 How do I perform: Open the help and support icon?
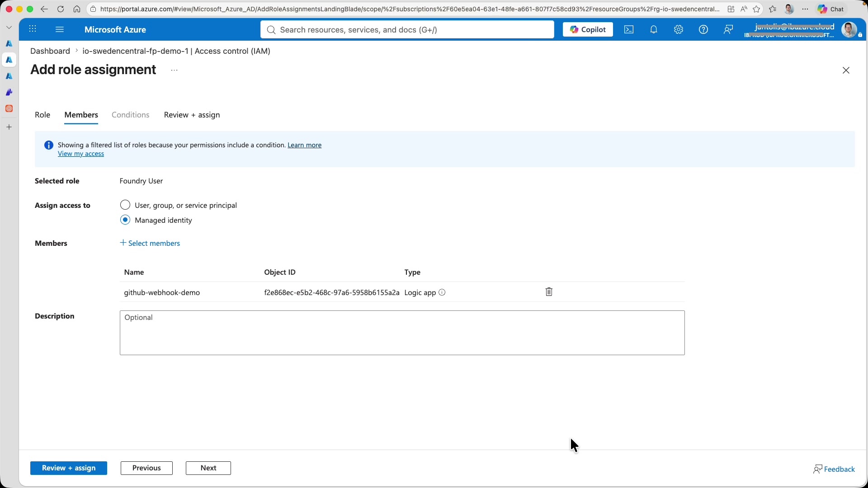(703, 29)
